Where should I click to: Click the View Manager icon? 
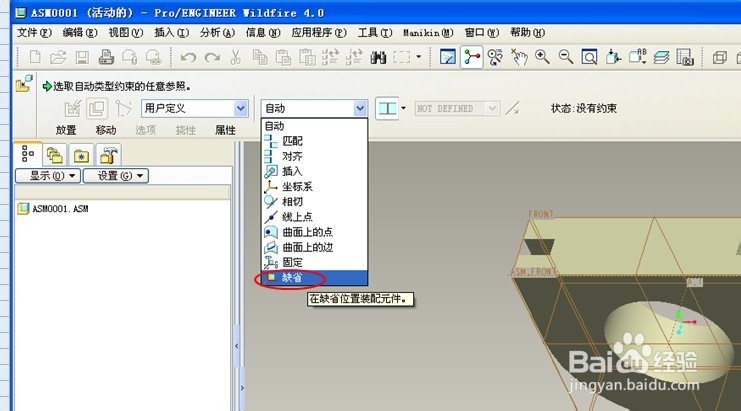[685, 57]
